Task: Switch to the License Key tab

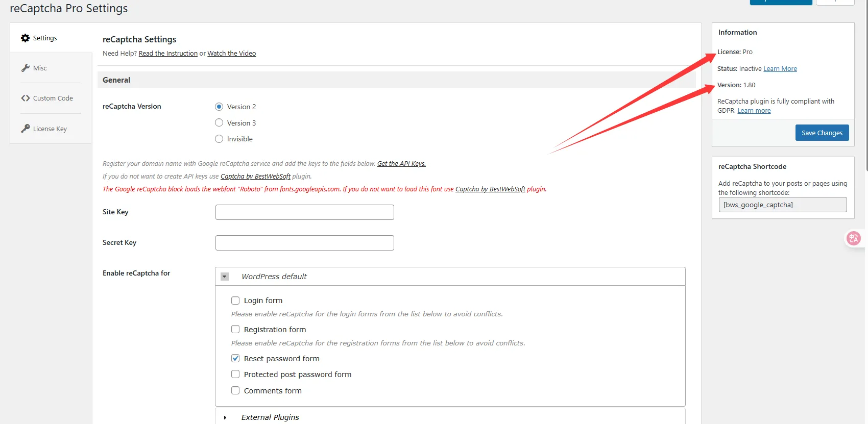Action: click(x=51, y=129)
